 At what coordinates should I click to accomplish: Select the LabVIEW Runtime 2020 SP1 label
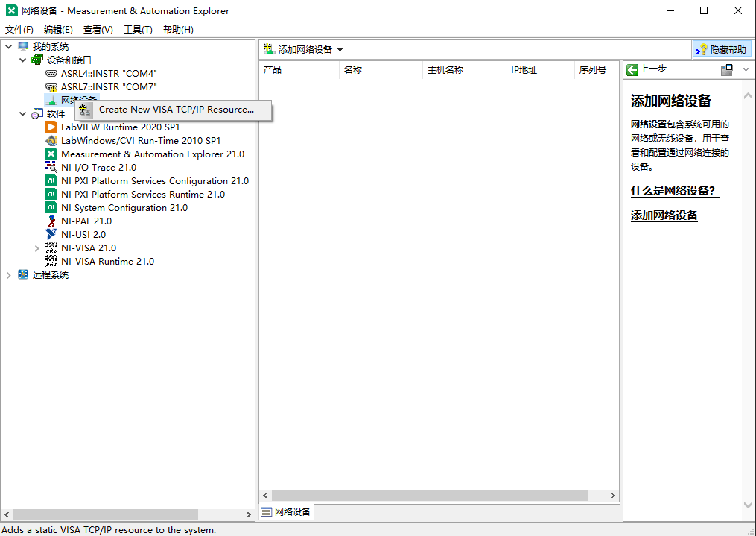pyautogui.click(x=120, y=127)
